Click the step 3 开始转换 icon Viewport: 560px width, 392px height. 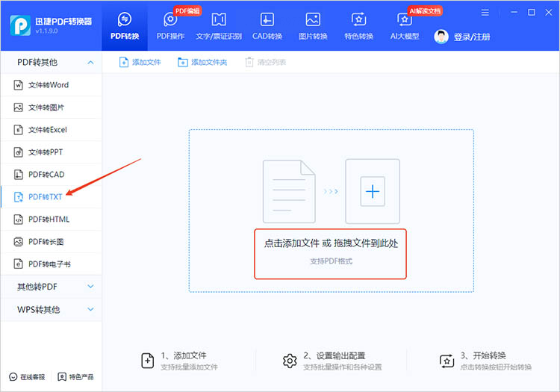[x=447, y=361]
